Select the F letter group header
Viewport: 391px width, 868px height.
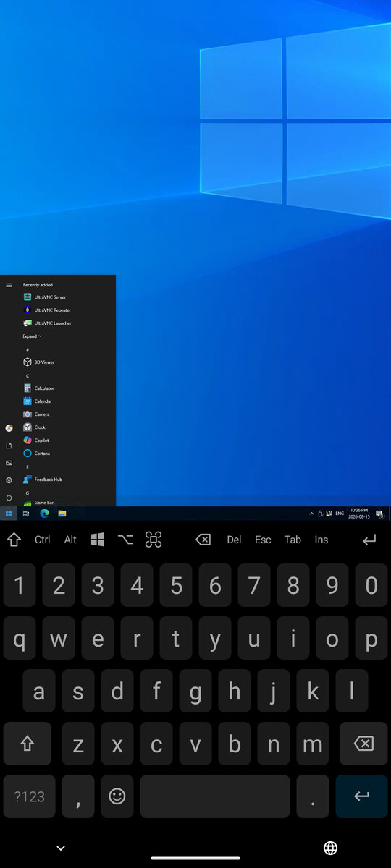pyautogui.click(x=28, y=467)
